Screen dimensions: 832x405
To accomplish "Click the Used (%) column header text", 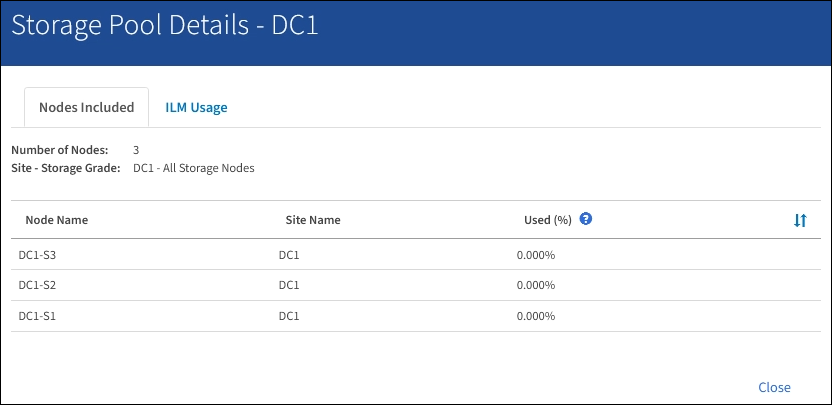I will [x=547, y=220].
